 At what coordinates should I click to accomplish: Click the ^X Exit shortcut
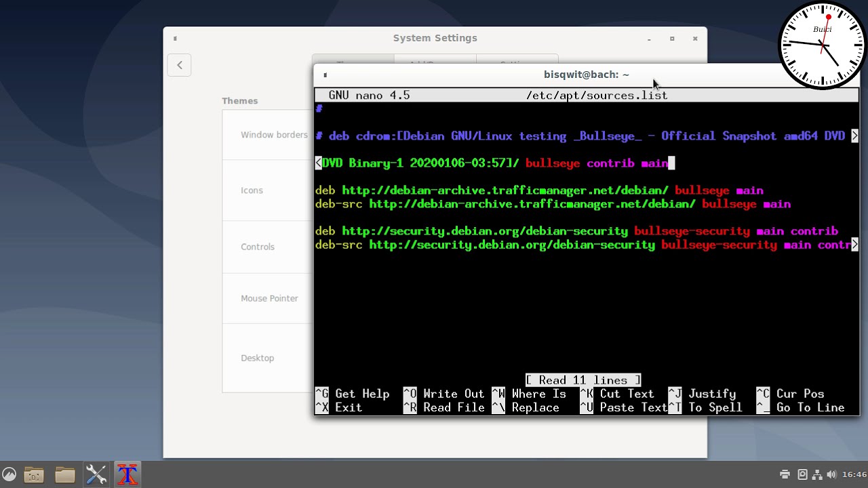[x=339, y=407]
